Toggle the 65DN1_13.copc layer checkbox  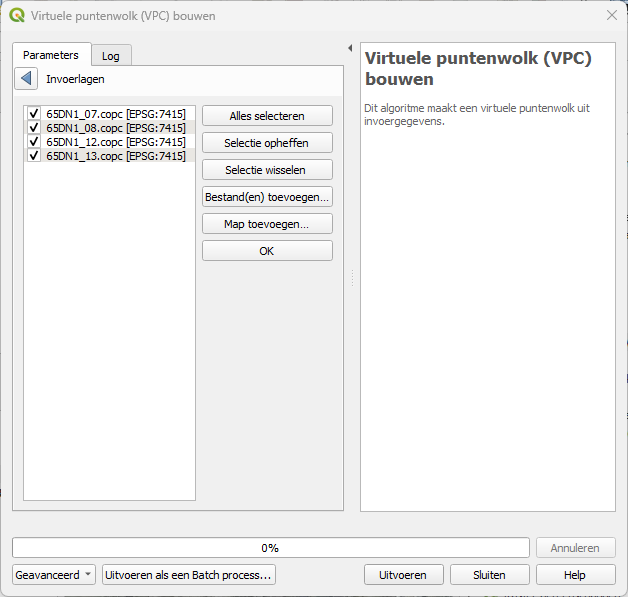(x=34, y=155)
